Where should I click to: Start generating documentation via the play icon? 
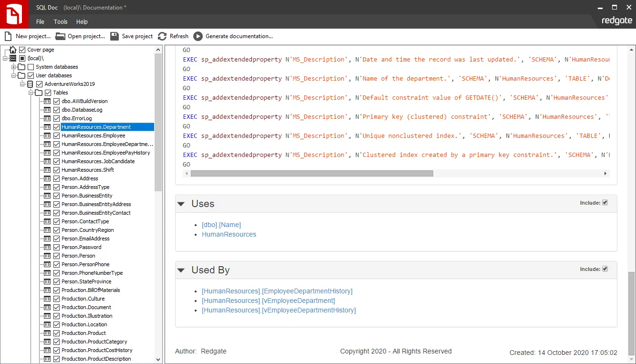point(198,36)
